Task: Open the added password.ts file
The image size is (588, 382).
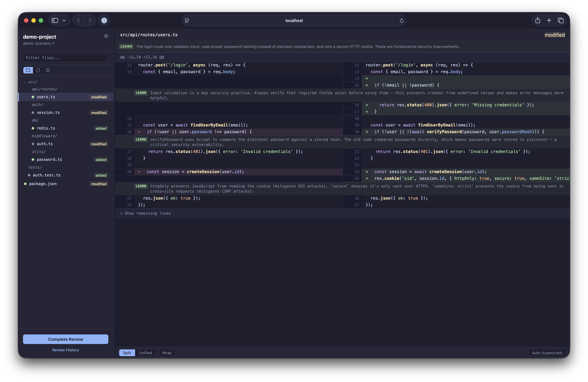Action: (x=49, y=160)
